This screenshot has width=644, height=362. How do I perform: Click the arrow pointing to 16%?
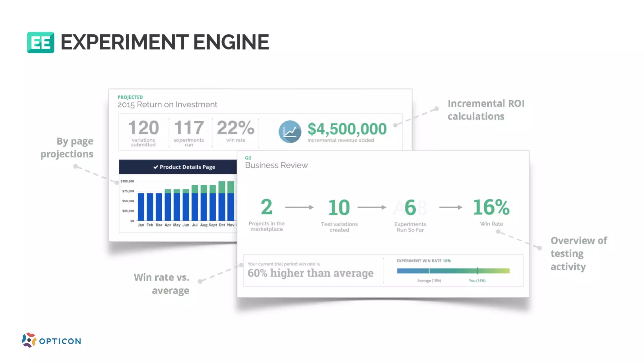451,207
